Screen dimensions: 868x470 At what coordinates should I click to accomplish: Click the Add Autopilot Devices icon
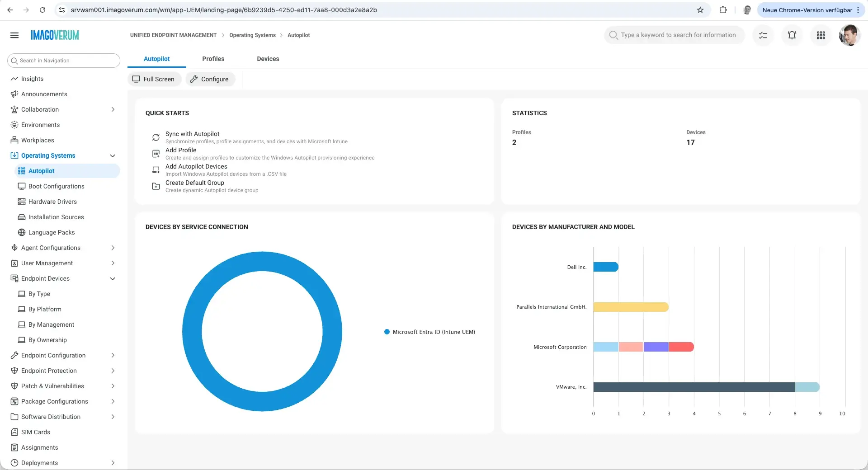tap(156, 170)
